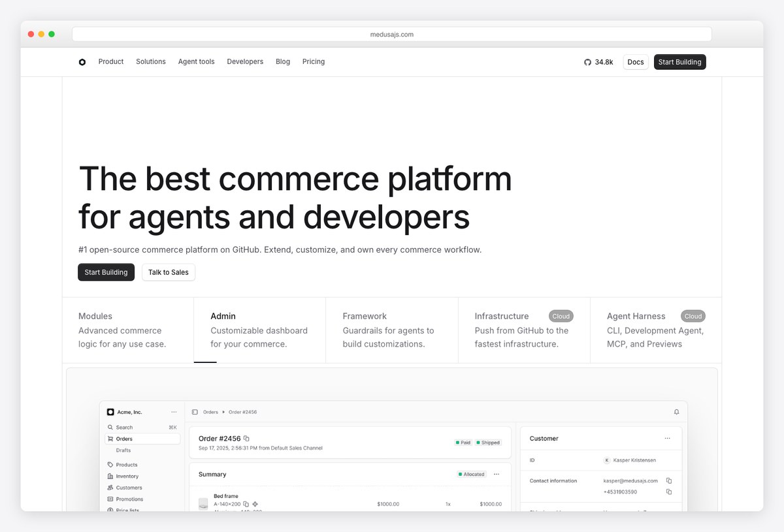Select the Modules feature tab
The width and height of the screenshot is (784, 532).
tap(128, 330)
